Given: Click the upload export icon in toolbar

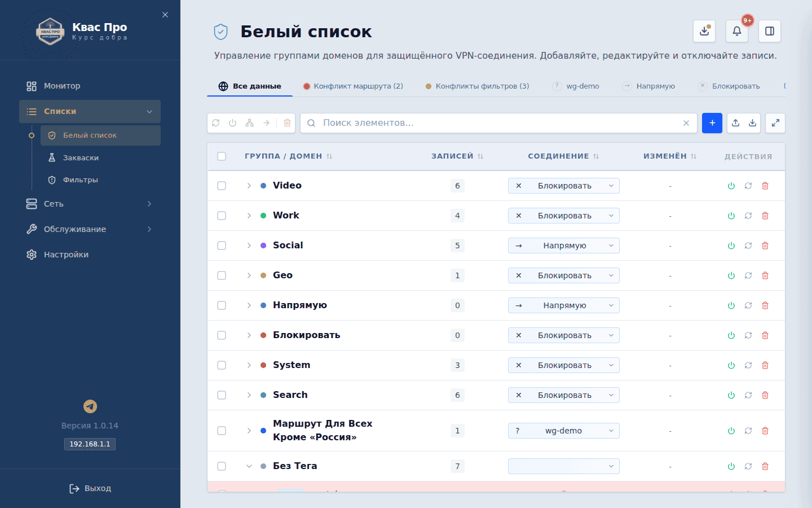Looking at the screenshot, I should [736, 123].
